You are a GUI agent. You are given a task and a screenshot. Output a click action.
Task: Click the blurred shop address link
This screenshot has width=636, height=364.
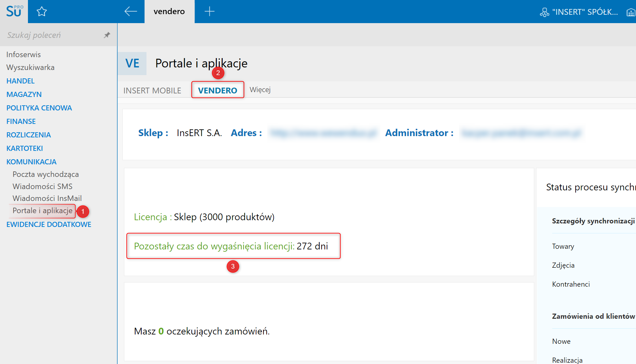click(323, 133)
